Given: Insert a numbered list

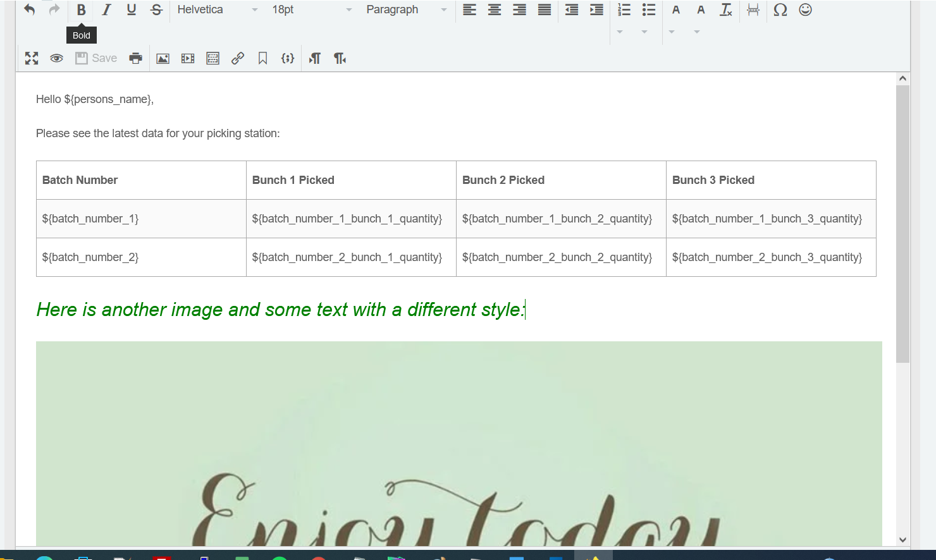Looking at the screenshot, I should point(624,9).
